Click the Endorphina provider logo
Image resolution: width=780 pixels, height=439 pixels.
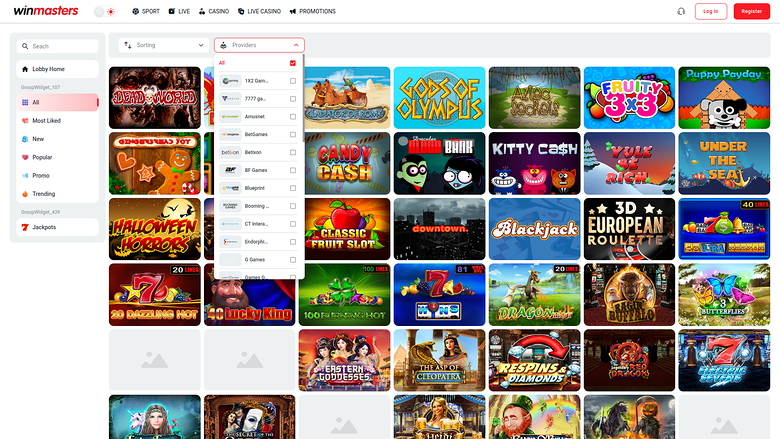230,242
